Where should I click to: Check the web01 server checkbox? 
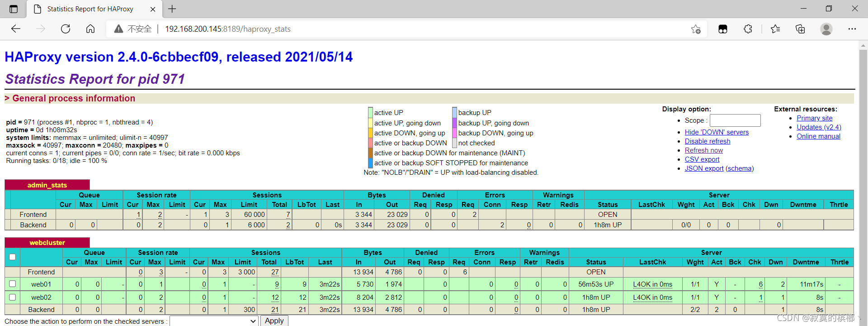click(13, 284)
